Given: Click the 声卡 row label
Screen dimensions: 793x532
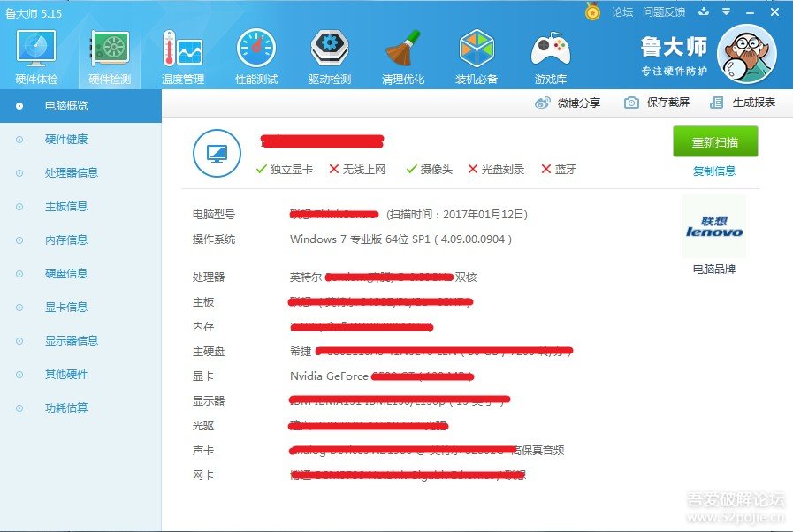Looking at the screenshot, I should point(203,450).
